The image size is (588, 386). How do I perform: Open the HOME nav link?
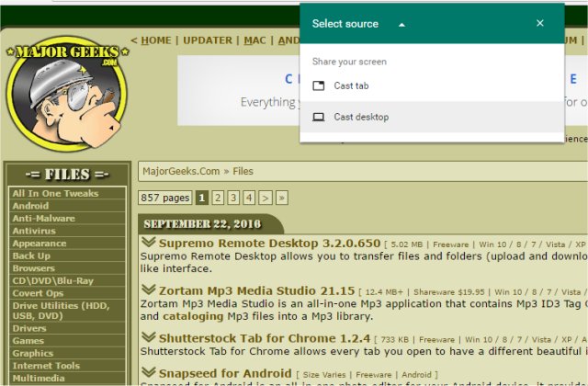[156, 40]
